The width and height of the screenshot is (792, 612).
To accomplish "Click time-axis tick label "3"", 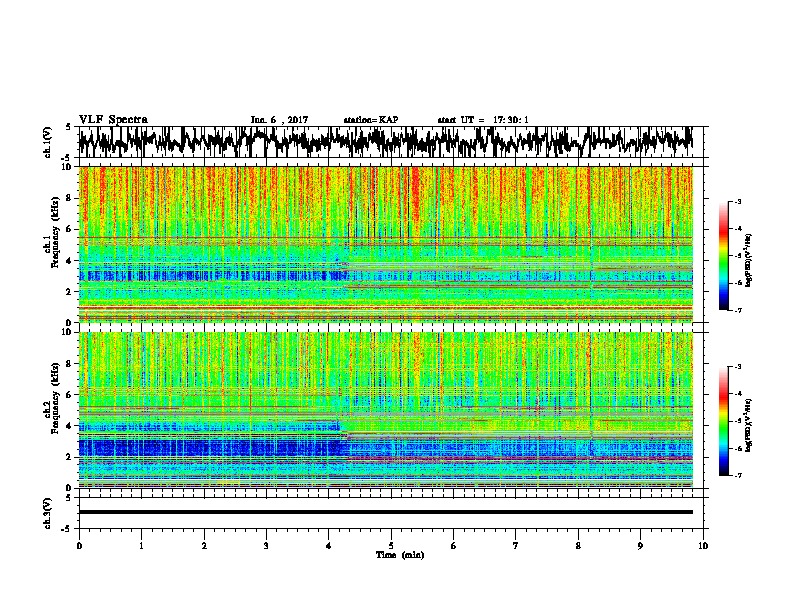I will click(x=266, y=546).
